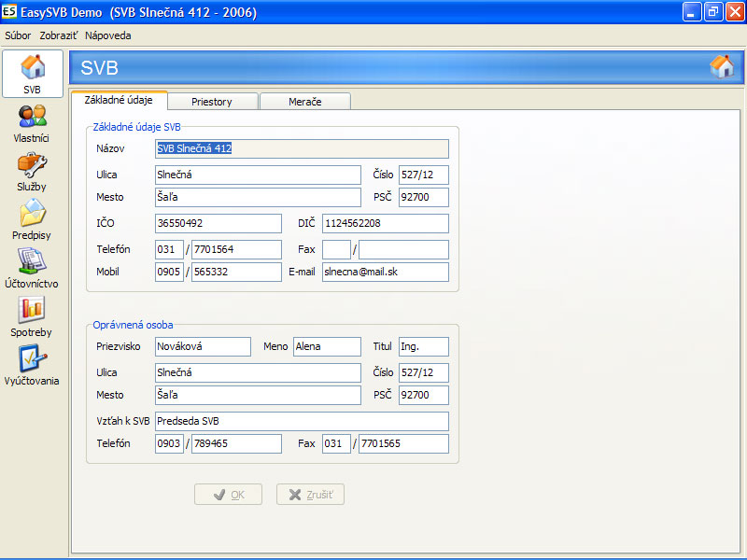Click the house icon in SVB header
Image resolution: width=747 pixels, height=560 pixels.
tap(722, 67)
